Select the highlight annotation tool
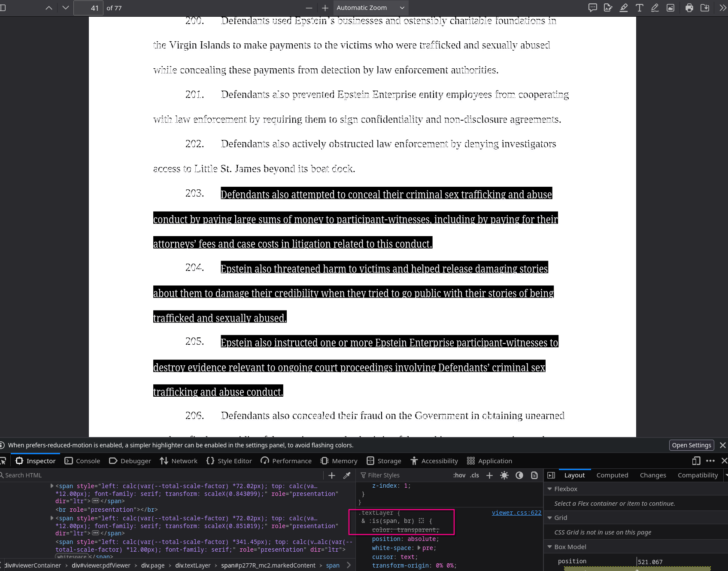 click(624, 8)
